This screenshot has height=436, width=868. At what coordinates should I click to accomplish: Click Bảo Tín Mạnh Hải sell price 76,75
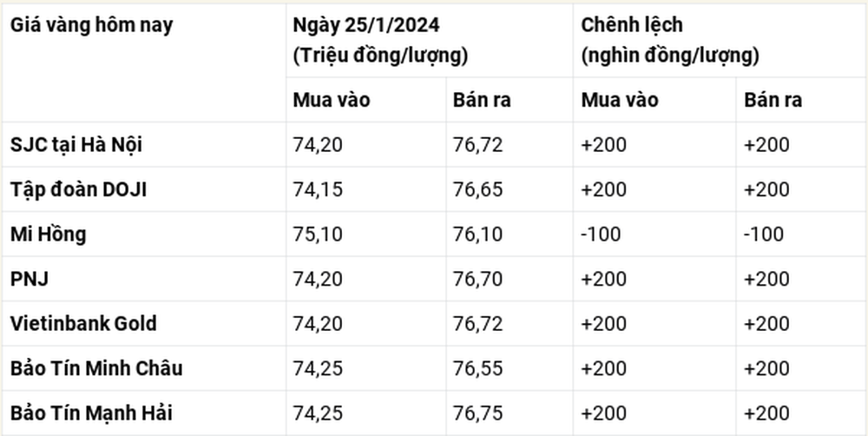click(477, 413)
